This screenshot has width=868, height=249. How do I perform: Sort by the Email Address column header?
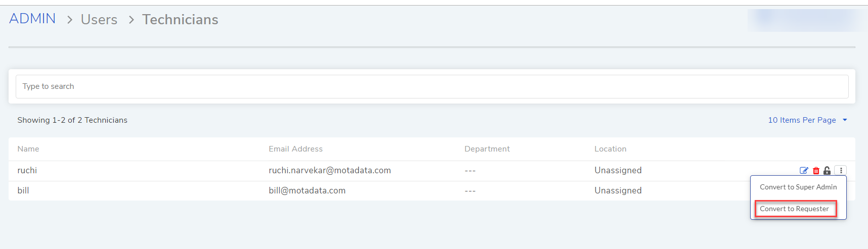295,149
